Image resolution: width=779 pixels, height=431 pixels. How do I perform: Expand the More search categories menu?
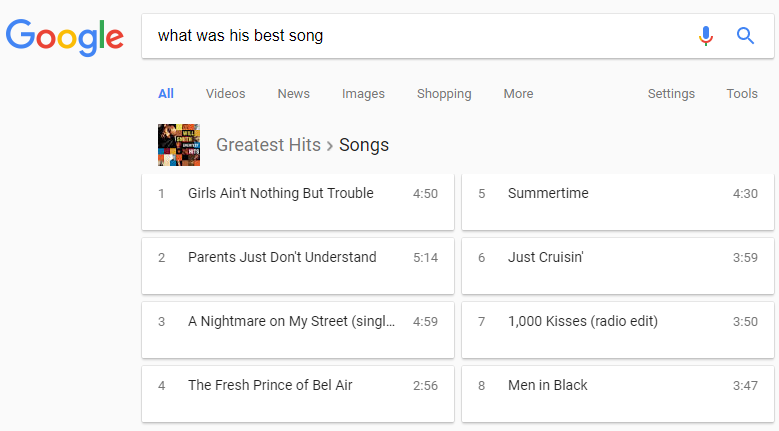(518, 94)
